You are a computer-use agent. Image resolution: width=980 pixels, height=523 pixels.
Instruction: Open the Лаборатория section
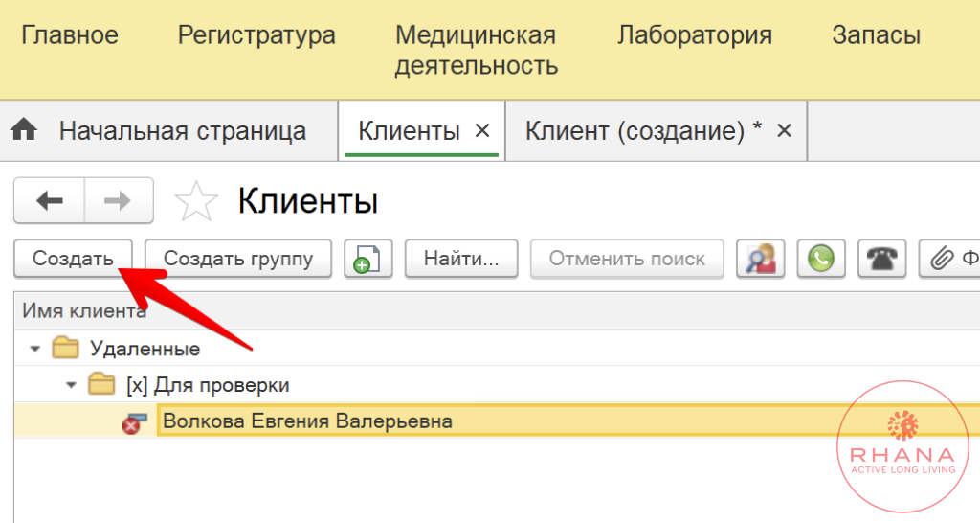tap(695, 35)
